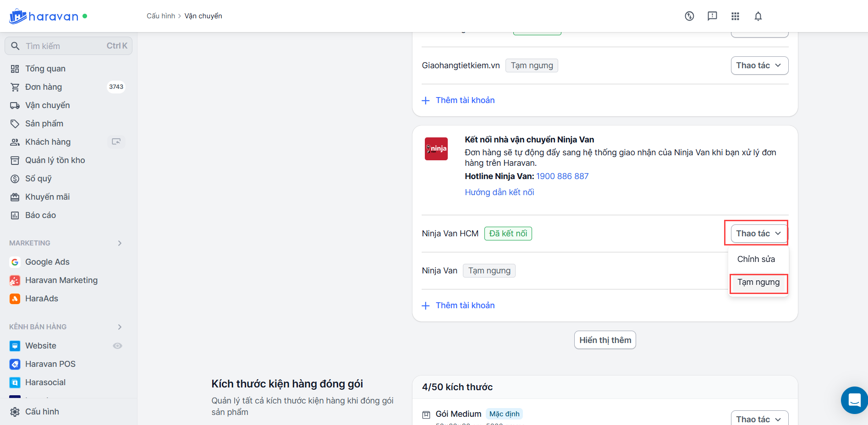Open Thao tác dropdown for Ninja Van HCM
This screenshot has height=425, width=868.
[759, 234]
